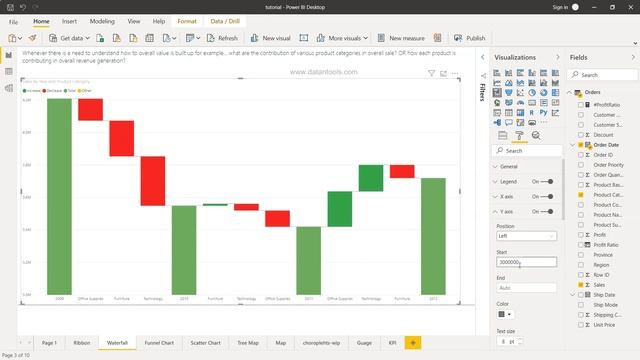Select the Funnel chart visualization icon

[509, 93]
